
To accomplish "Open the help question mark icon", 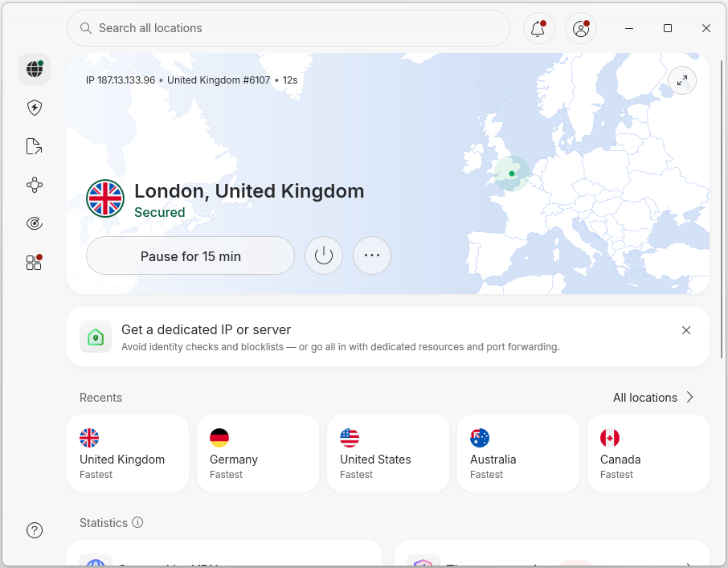I will coord(35,530).
